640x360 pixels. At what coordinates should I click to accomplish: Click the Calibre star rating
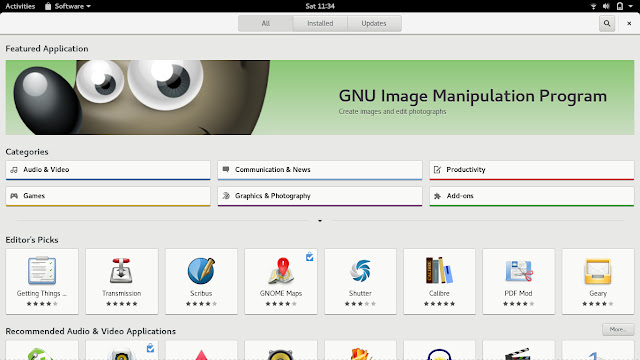[439, 304]
